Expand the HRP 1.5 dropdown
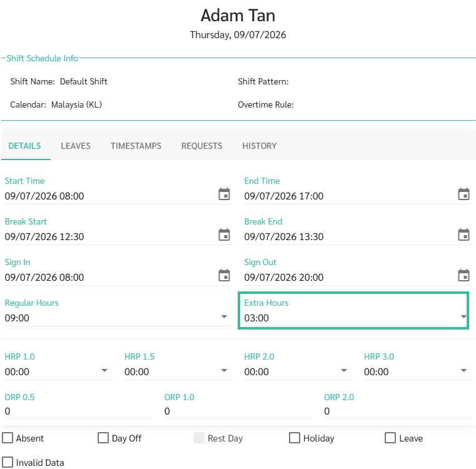The image size is (476, 469). (x=224, y=370)
